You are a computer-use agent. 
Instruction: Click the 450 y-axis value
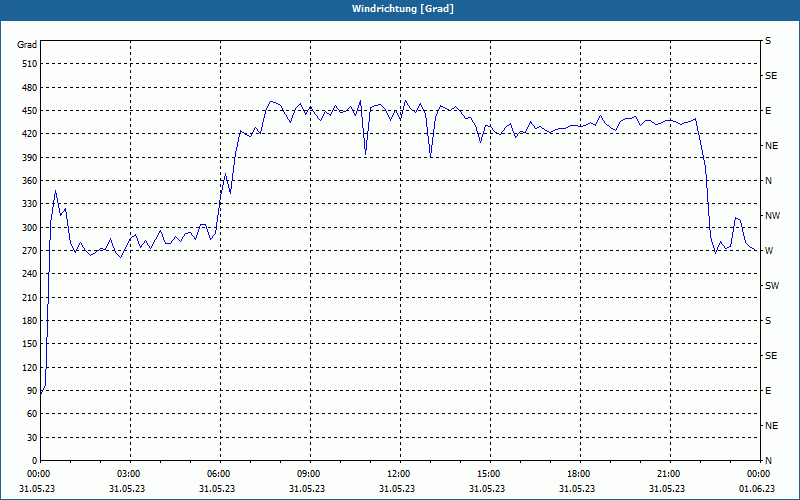[x=30, y=111]
